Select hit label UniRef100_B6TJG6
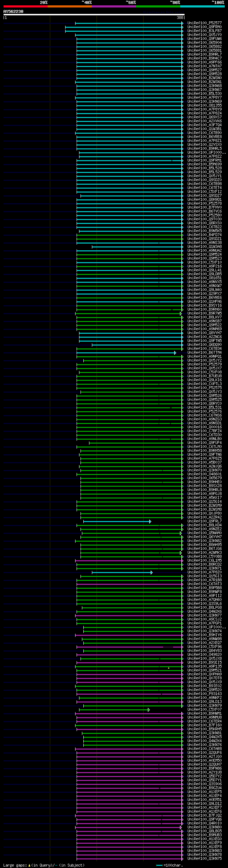 tap(204, 549)
